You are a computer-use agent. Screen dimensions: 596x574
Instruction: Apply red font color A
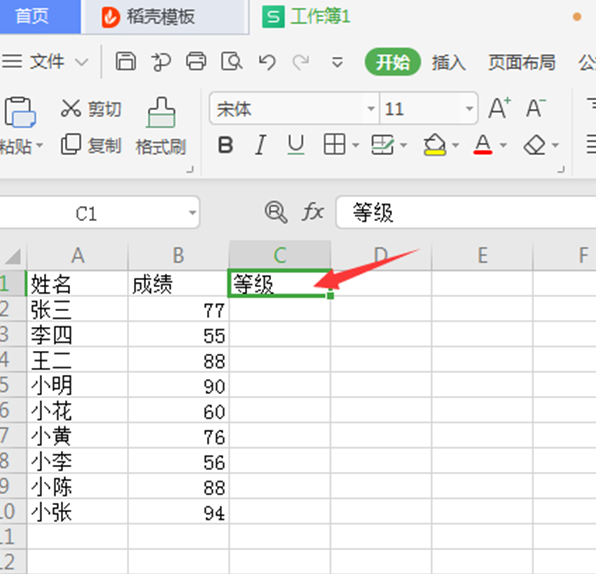483,145
